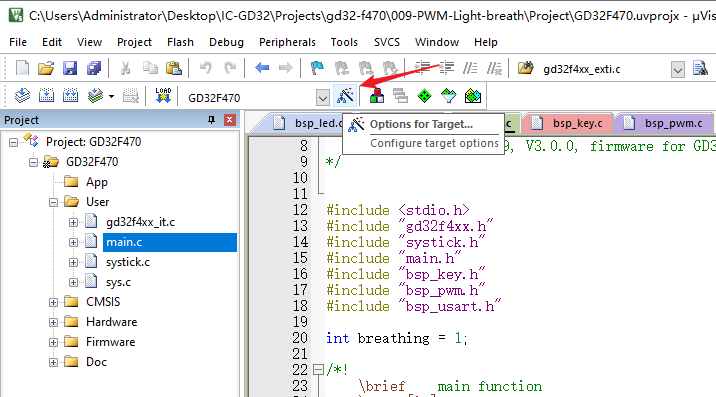Image resolution: width=716 pixels, height=397 pixels.
Task: Close the Project panel
Action: pos(230,120)
